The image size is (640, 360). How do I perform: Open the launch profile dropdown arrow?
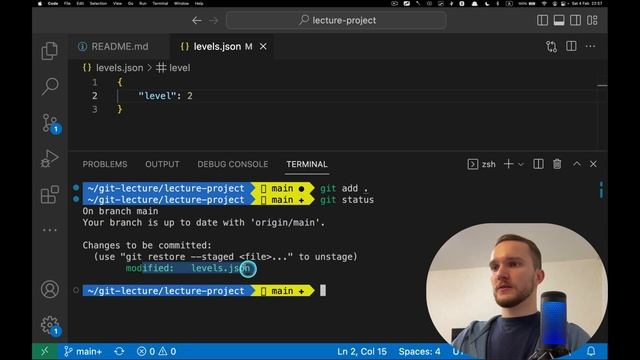coord(521,164)
